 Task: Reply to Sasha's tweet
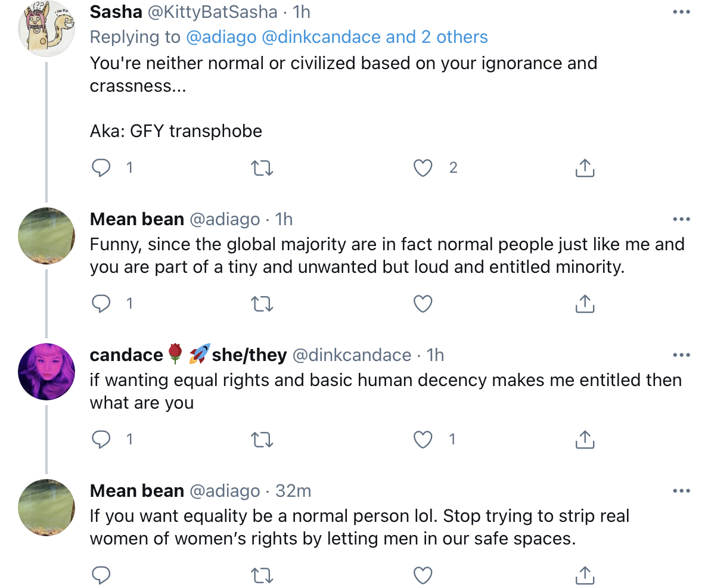tap(101, 168)
